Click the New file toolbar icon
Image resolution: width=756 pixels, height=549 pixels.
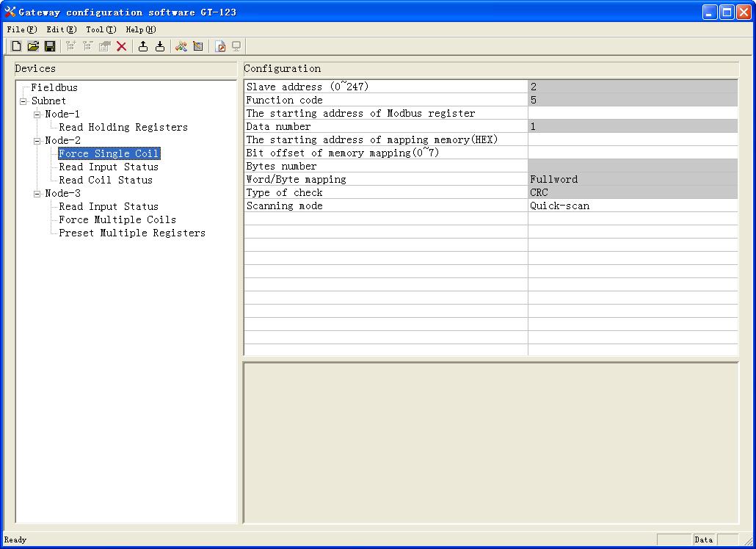click(16, 46)
